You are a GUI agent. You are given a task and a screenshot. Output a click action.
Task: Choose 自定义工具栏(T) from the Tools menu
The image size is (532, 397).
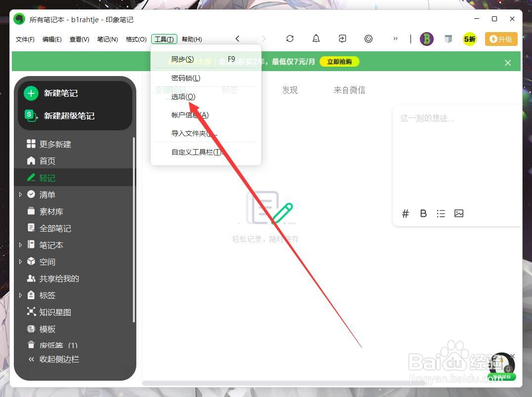[206, 152]
